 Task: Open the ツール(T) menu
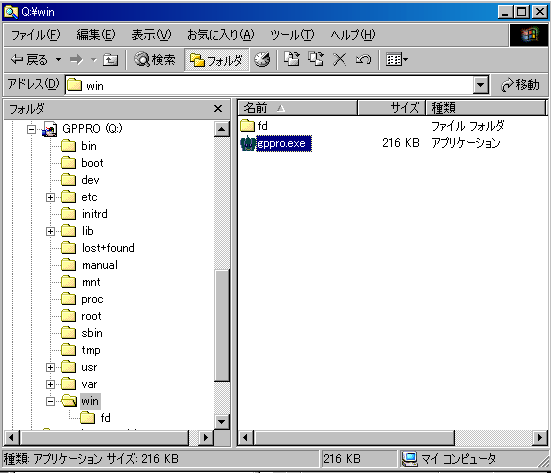(x=292, y=35)
